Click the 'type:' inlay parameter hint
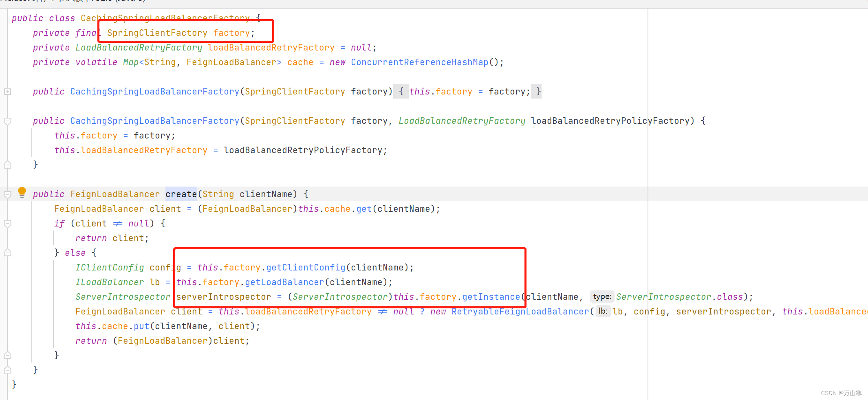This screenshot has height=400, width=868. [601, 297]
